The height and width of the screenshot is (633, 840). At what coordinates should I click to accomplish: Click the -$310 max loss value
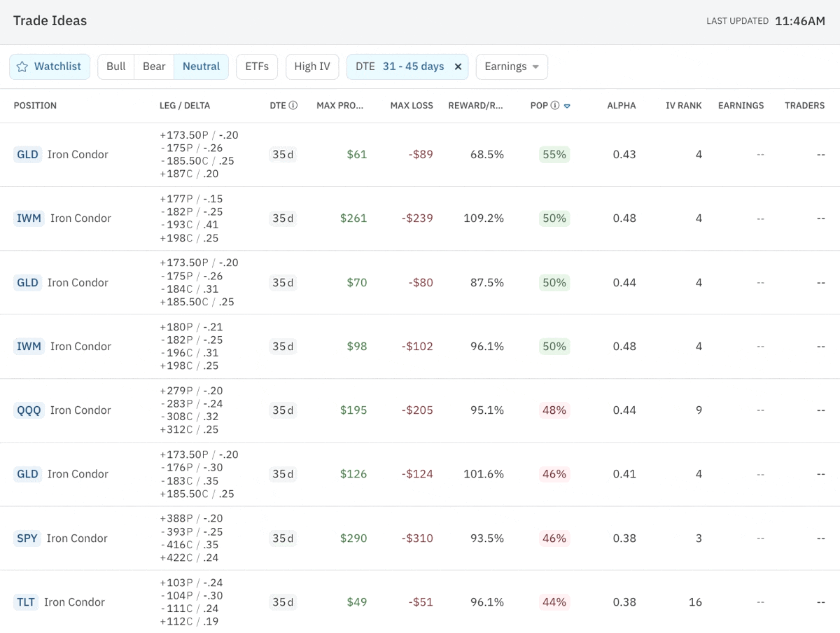tap(417, 538)
